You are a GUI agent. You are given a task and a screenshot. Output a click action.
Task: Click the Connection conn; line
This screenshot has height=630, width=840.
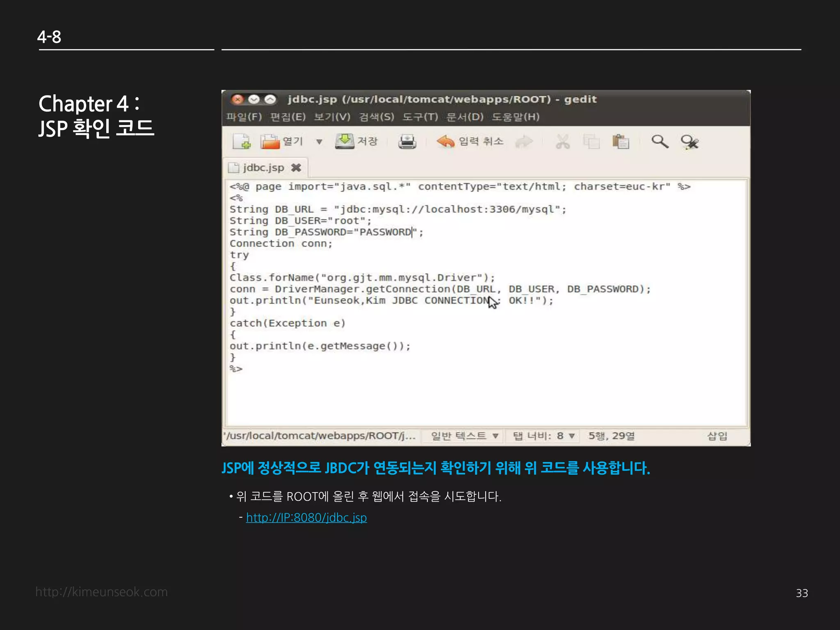(x=281, y=244)
